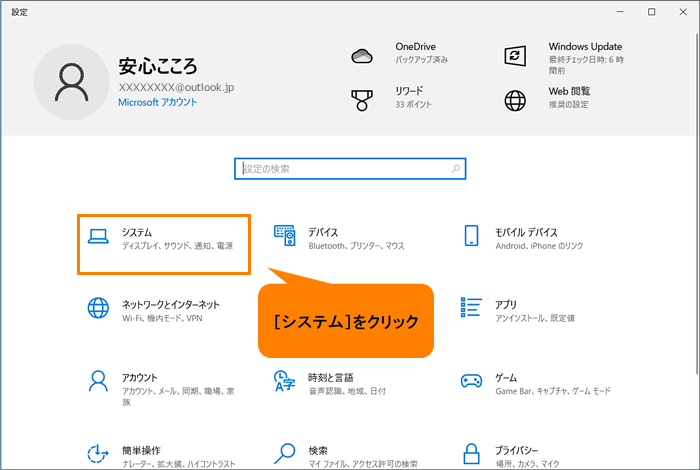Click the 33 ポイント rewards text
The height and width of the screenshot is (470, 700).
click(413, 104)
